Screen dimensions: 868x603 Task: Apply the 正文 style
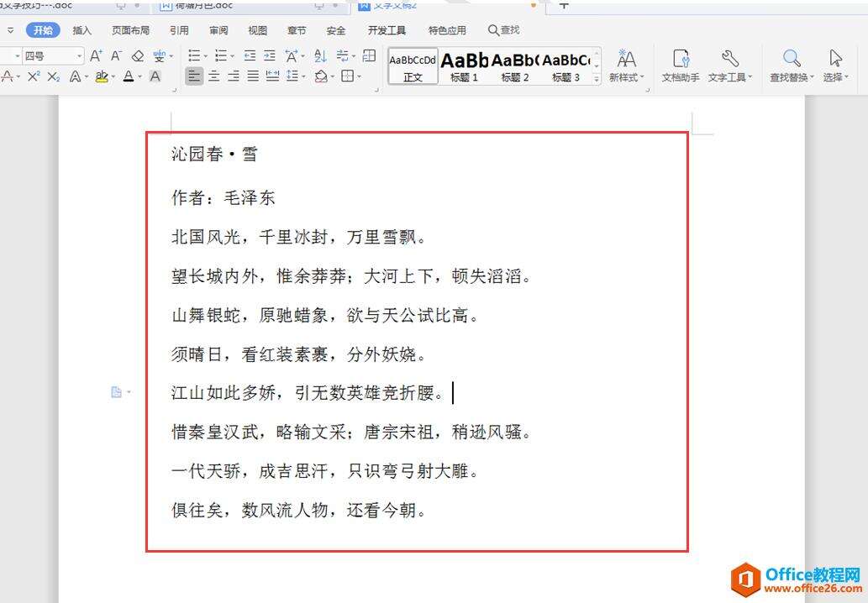coord(413,66)
